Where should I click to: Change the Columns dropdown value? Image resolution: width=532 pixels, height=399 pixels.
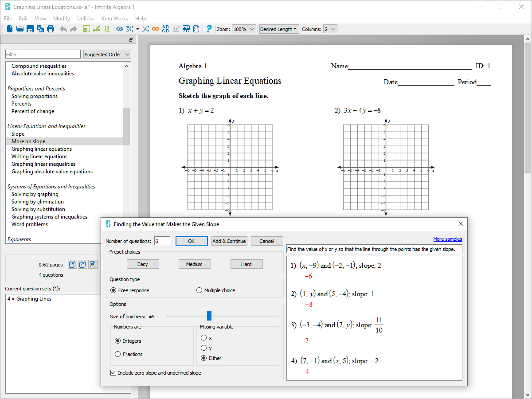(330, 29)
